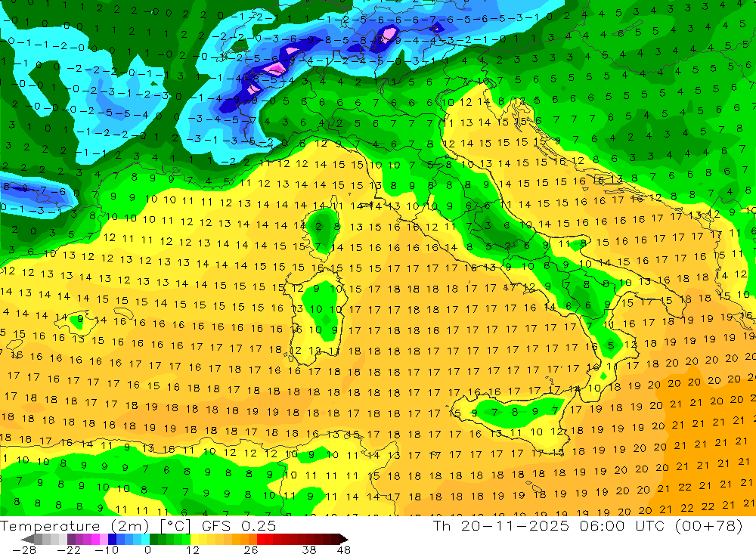Image resolution: width=756 pixels, height=554 pixels.
Task: Click the '26' legend value under the scale
Action: pos(251,549)
